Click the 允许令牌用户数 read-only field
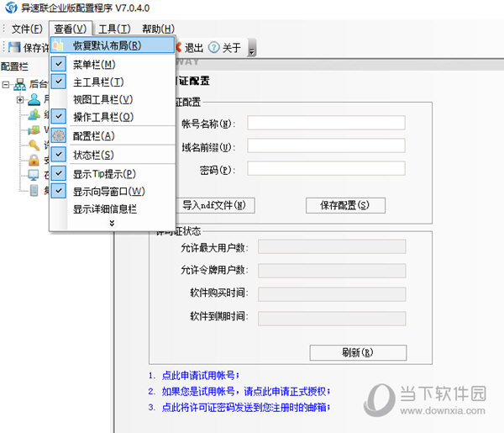The image size is (504, 433). [332, 271]
